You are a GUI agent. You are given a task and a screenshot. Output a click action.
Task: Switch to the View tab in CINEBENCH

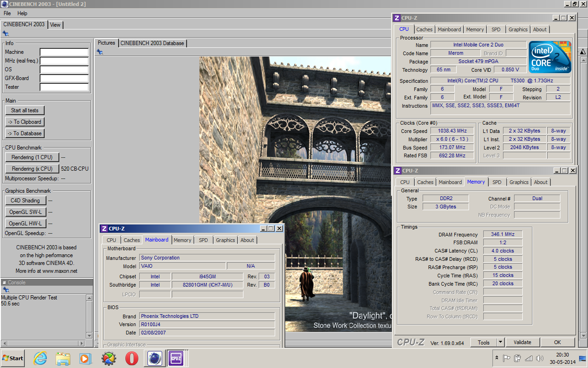coord(55,25)
